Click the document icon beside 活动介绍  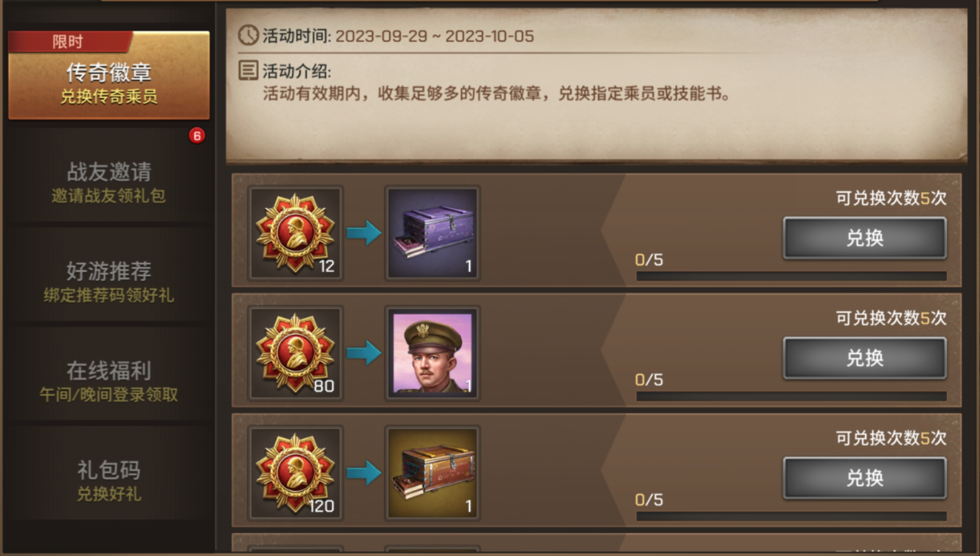point(248,71)
